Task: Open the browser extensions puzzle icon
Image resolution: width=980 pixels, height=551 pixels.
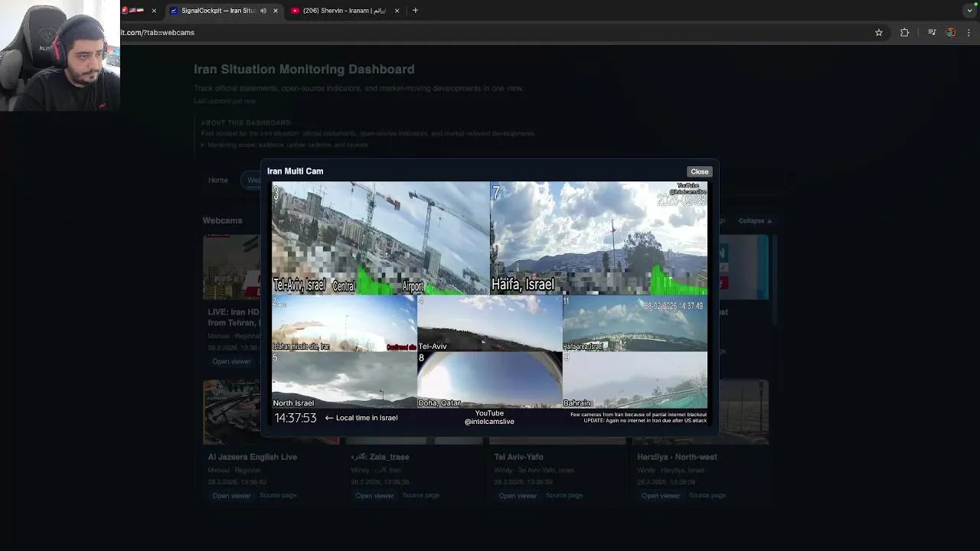Action: (x=905, y=33)
